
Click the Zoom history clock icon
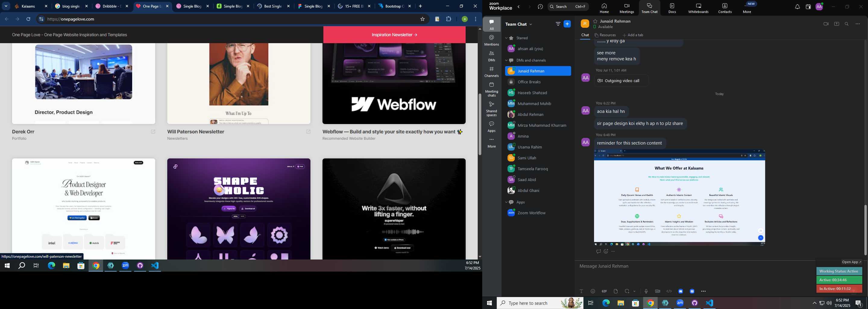point(540,7)
